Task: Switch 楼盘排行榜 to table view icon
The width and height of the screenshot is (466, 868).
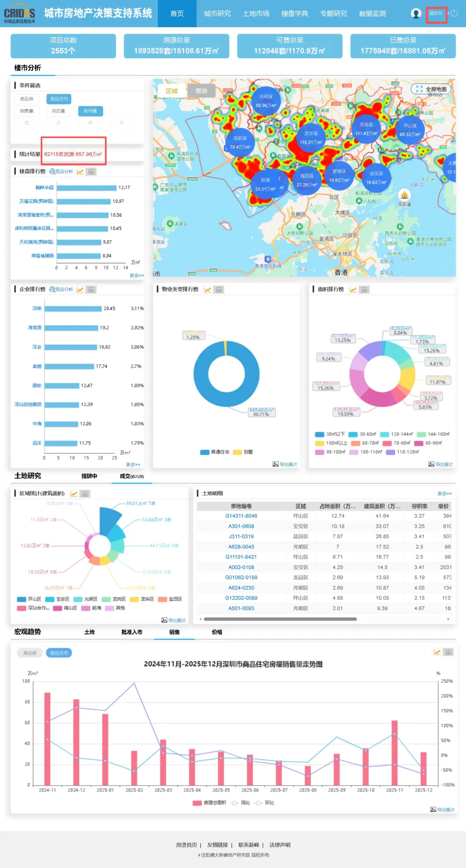Action: (91, 172)
